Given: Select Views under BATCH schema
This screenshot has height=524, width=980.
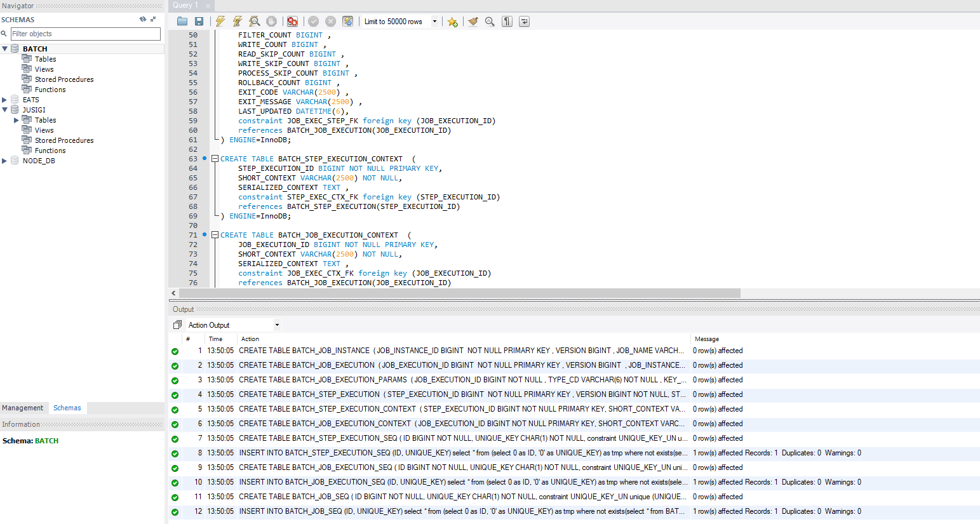Looking at the screenshot, I should pos(44,69).
